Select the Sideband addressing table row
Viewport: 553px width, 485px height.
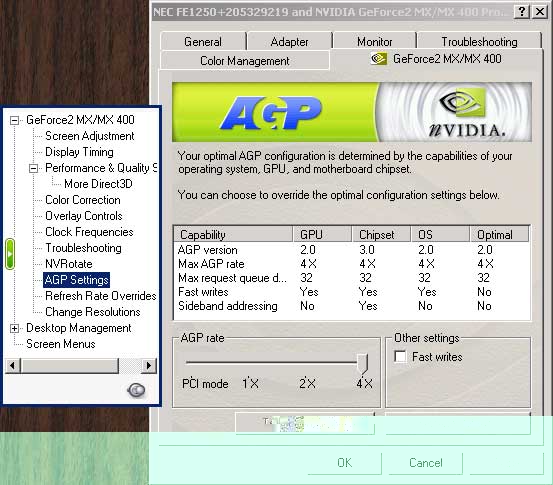point(352,306)
